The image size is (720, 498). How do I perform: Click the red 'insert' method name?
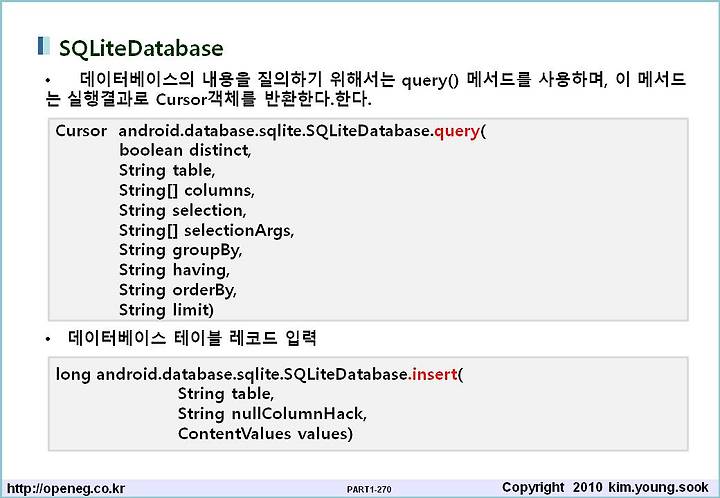435,374
